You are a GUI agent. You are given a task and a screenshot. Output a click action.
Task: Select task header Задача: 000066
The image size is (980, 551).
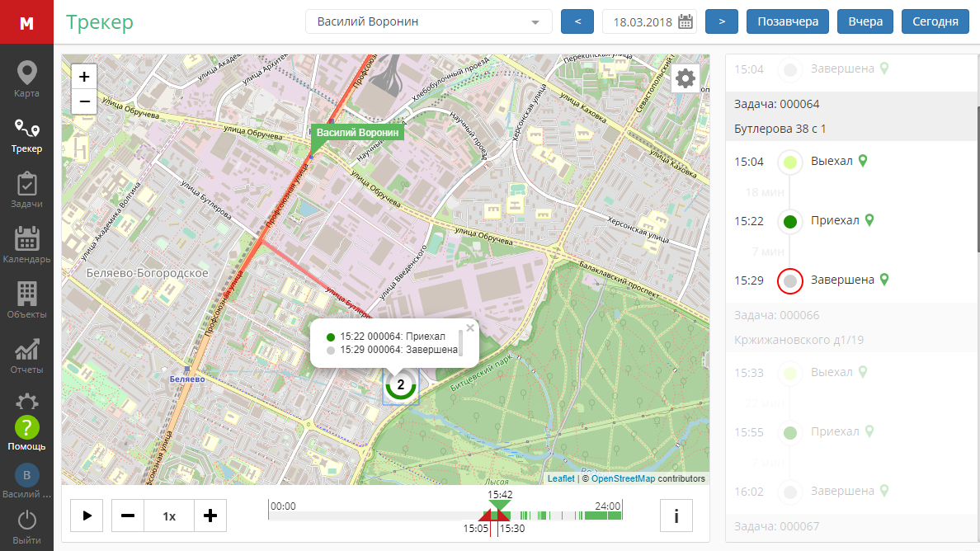pyautogui.click(x=777, y=315)
